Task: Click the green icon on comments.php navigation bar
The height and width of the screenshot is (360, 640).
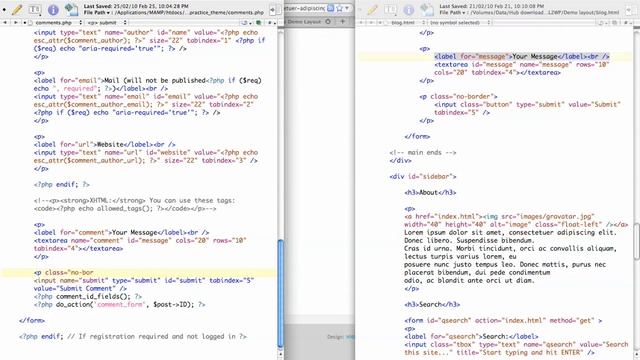Action: click(x=258, y=22)
